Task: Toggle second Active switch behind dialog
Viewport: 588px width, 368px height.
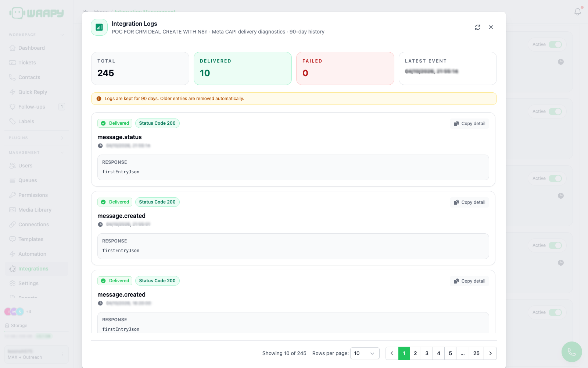Action: (555, 112)
